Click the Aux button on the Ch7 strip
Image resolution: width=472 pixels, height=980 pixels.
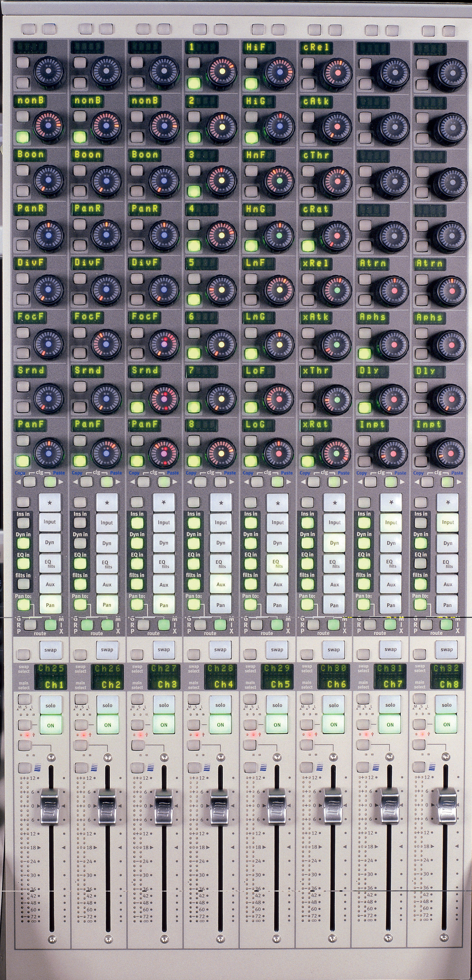pos(391,584)
